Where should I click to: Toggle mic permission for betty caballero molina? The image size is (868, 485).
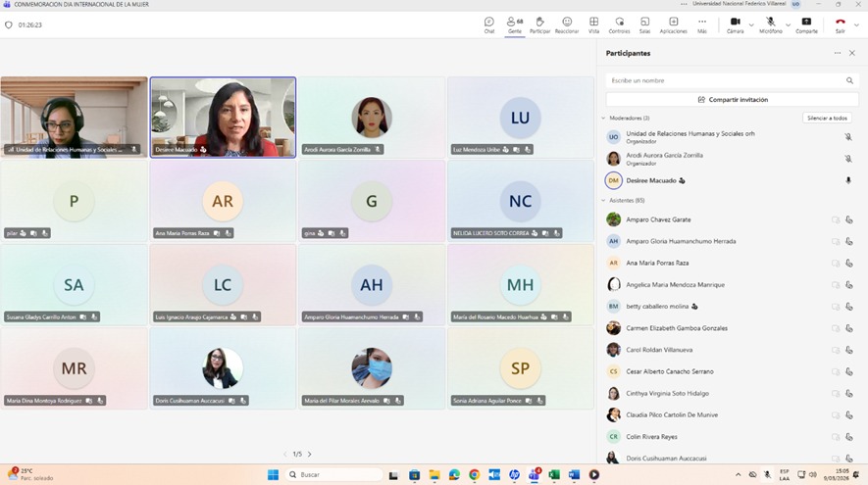(848, 307)
